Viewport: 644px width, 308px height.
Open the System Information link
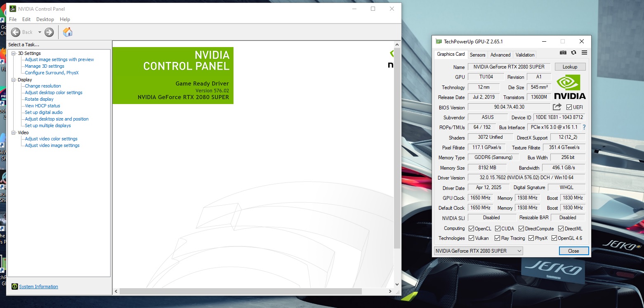click(38, 287)
